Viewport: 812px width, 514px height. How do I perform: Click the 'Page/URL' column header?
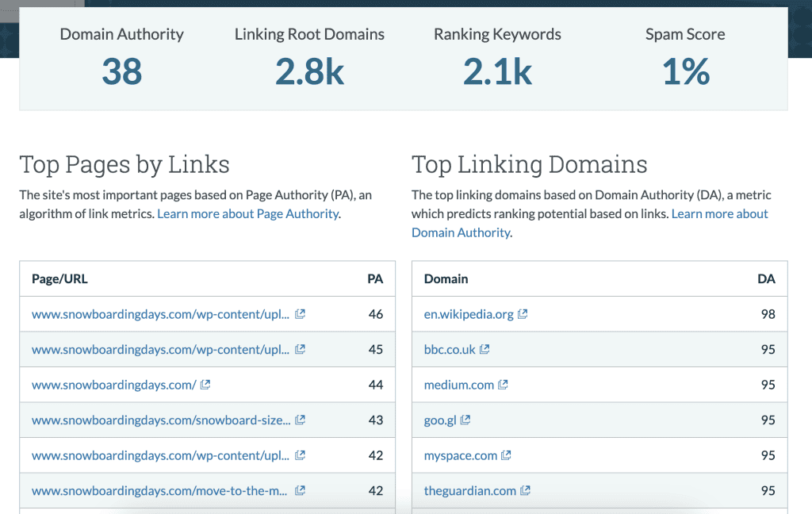click(59, 278)
